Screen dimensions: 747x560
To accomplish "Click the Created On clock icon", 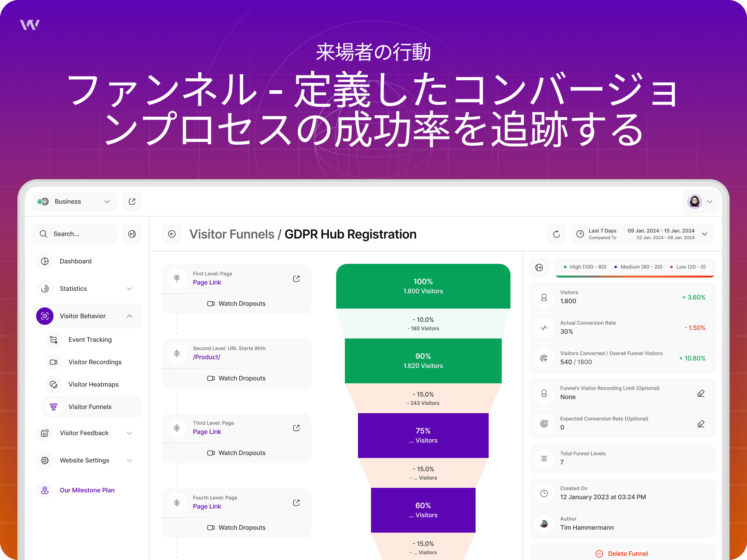I will pyautogui.click(x=544, y=493).
